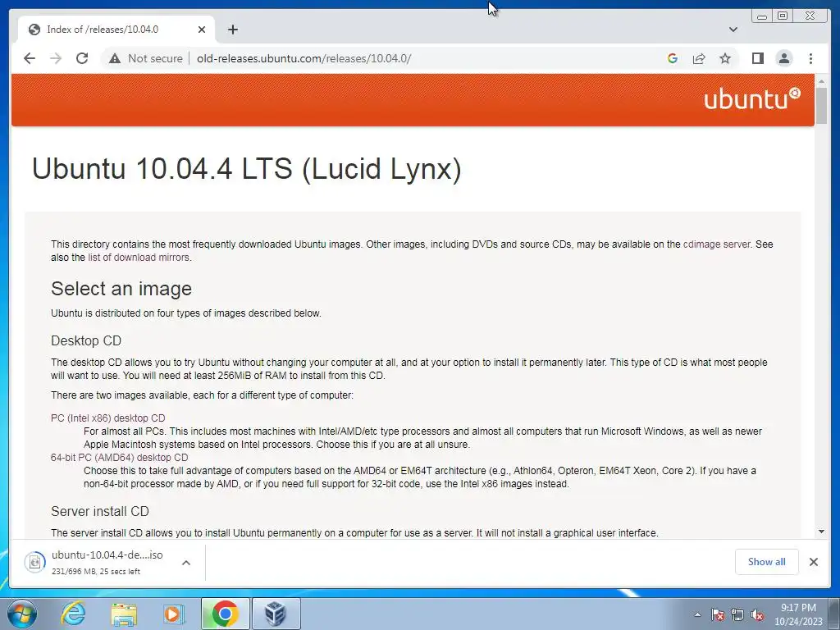Close the downloads bar
Screen dimensions: 840x630
[813, 562]
